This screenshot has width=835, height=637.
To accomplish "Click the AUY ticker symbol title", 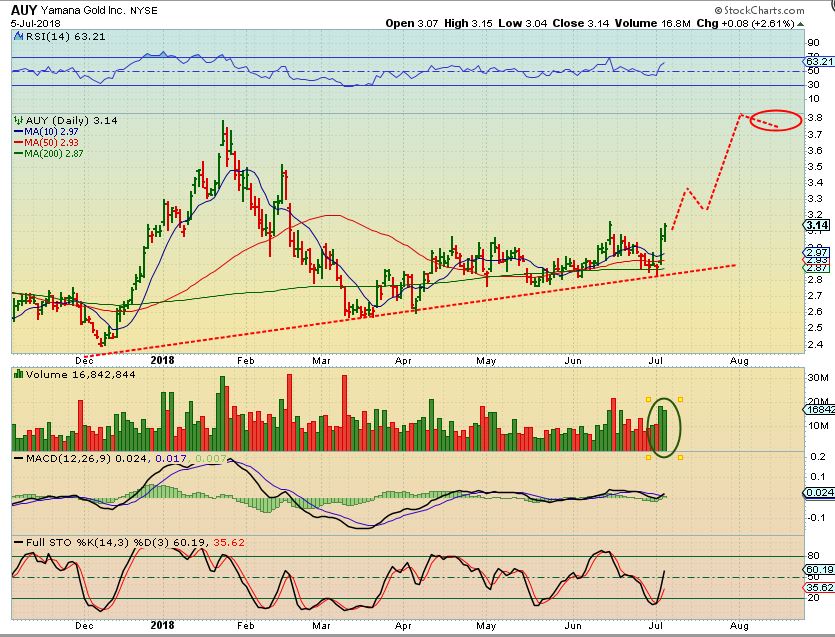I will pos(24,10).
